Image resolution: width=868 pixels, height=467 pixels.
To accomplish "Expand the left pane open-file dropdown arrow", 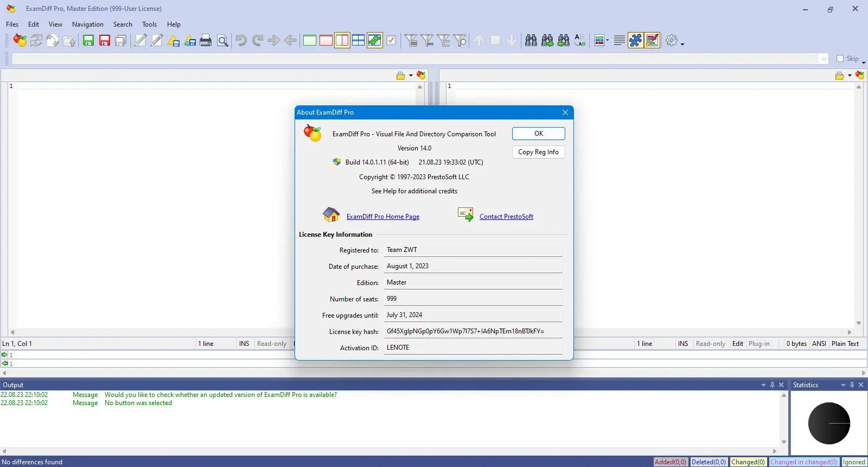I will point(411,75).
